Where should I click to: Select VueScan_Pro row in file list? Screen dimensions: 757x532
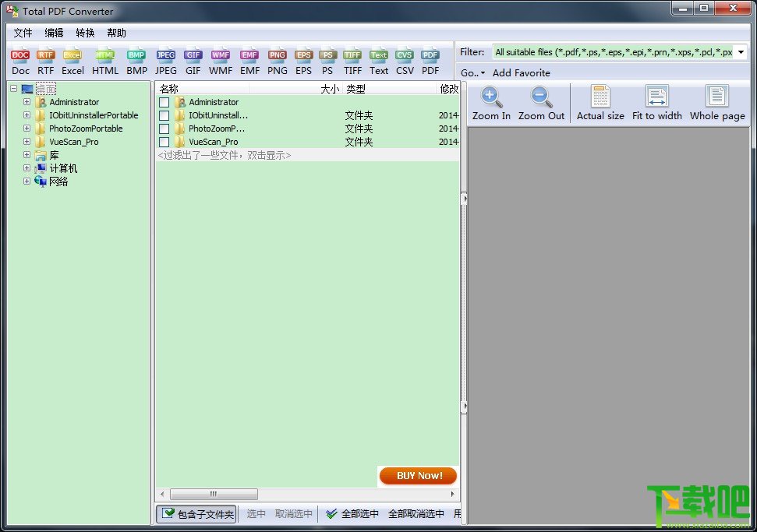click(x=307, y=142)
